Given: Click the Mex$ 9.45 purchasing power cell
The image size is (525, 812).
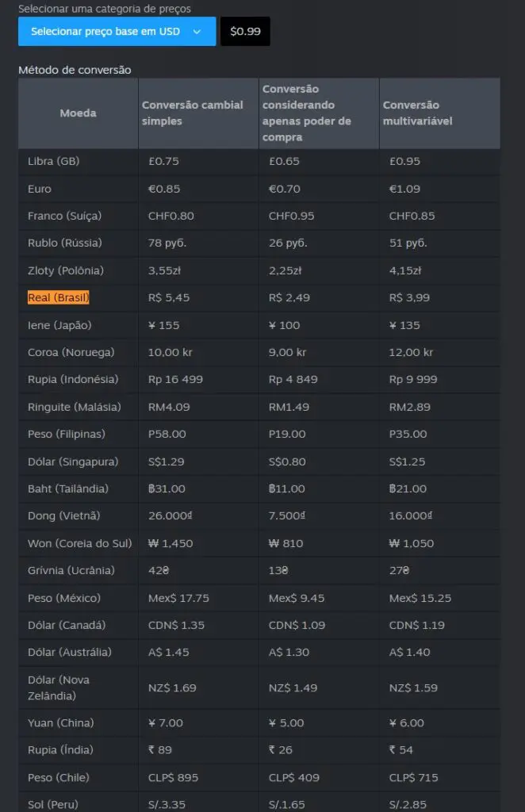Looking at the screenshot, I should point(296,599).
